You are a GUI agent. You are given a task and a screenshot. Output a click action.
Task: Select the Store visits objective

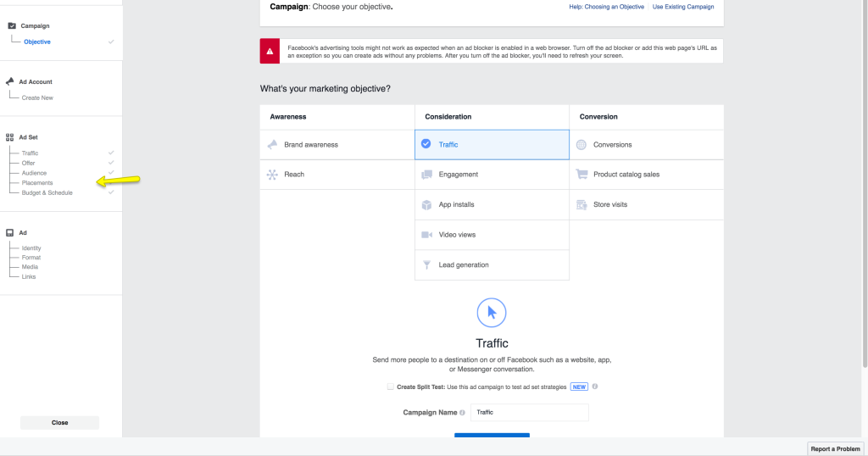click(647, 205)
